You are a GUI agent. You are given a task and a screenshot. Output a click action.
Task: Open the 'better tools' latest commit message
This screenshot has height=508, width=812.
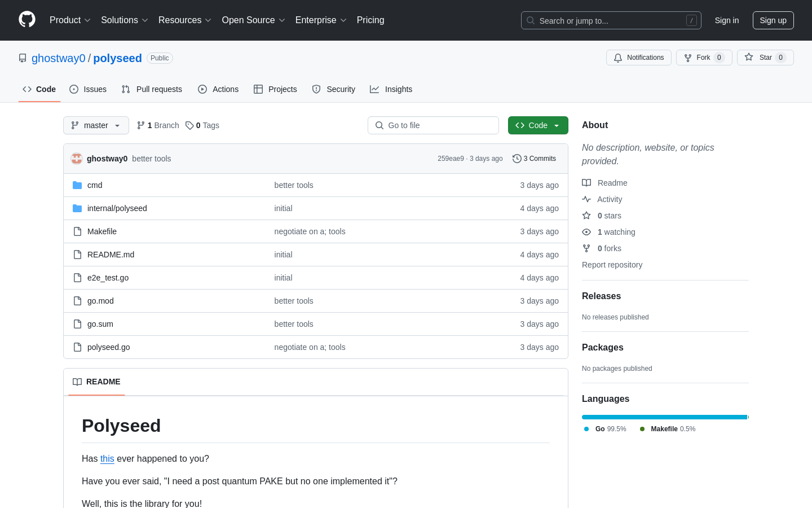click(x=152, y=159)
